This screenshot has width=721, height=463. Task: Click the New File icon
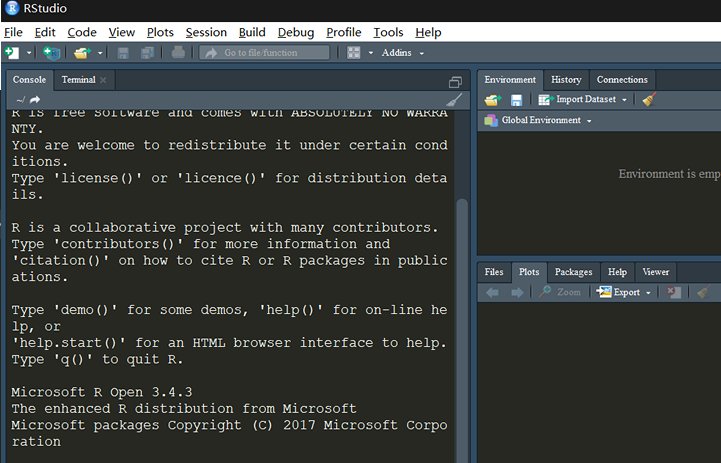click(x=11, y=52)
